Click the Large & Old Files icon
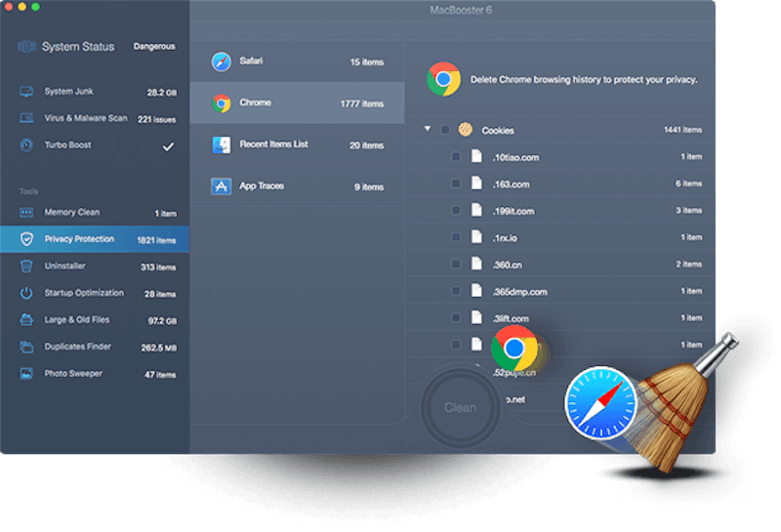 [26, 320]
